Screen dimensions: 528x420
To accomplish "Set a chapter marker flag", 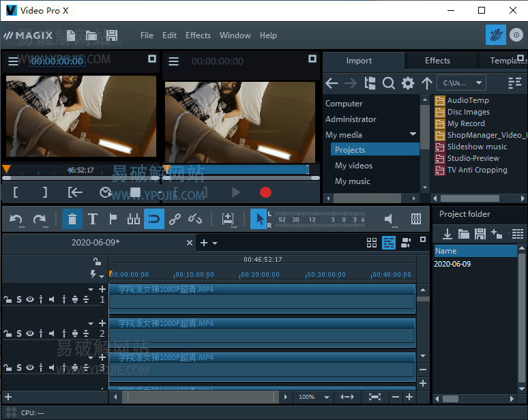I will [113, 219].
